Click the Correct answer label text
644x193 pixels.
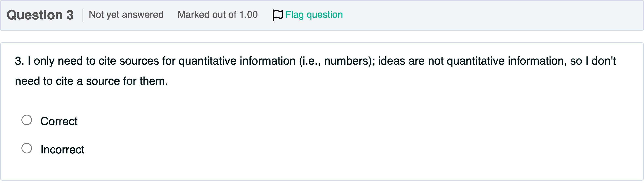point(59,121)
